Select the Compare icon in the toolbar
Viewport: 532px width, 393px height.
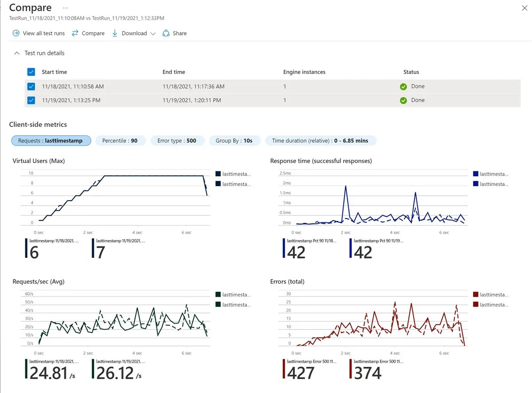(x=75, y=33)
